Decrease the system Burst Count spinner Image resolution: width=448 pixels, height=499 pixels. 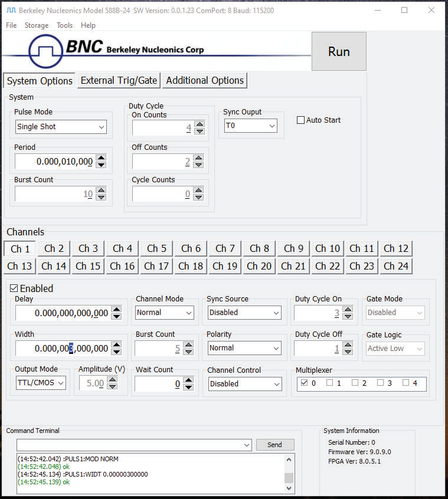102,198
